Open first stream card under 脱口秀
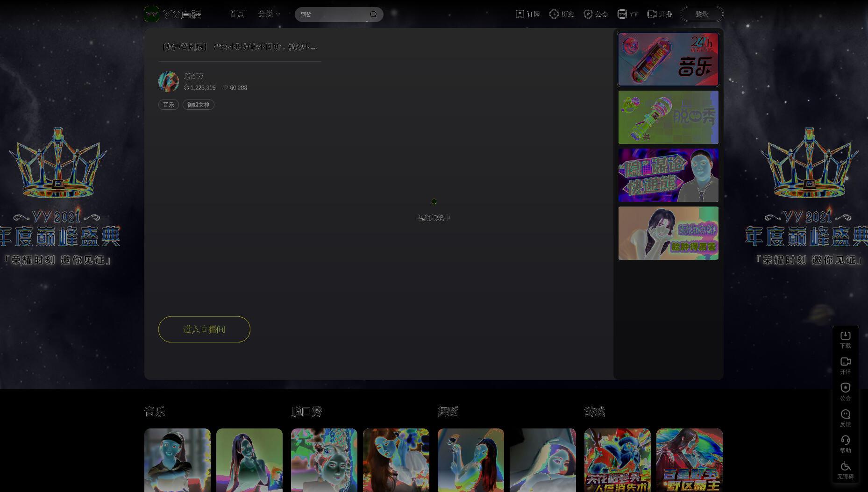The width and height of the screenshot is (868, 492). (x=324, y=460)
